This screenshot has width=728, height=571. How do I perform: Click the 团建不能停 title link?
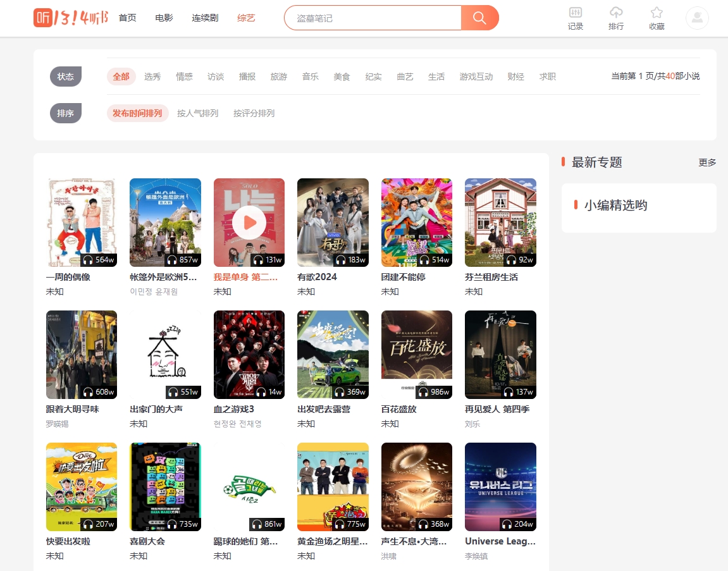pos(404,277)
